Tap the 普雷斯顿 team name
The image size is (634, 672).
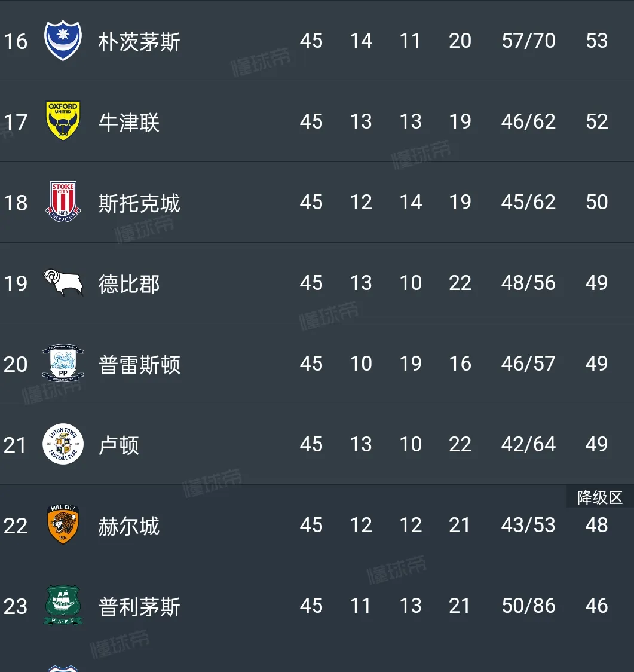[139, 365]
